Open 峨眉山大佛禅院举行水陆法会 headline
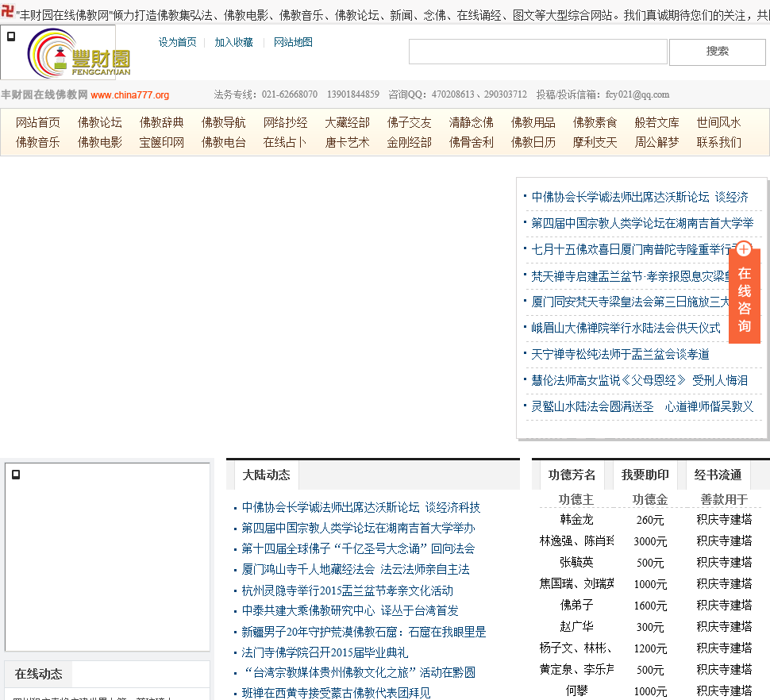Image resolution: width=770 pixels, height=700 pixels. 626,328
